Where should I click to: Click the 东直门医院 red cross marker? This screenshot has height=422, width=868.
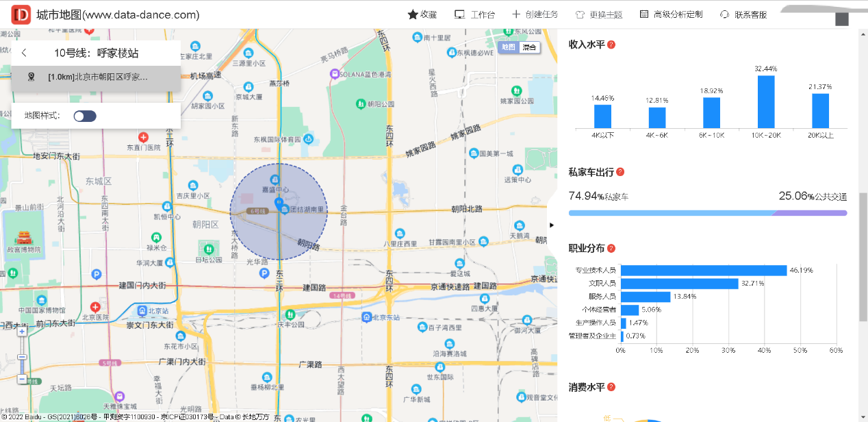[x=143, y=138]
